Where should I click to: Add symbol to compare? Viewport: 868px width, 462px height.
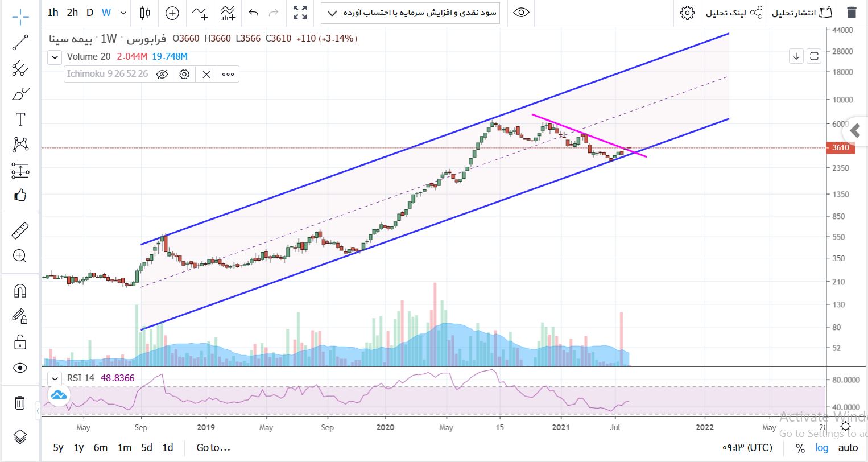point(172,13)
